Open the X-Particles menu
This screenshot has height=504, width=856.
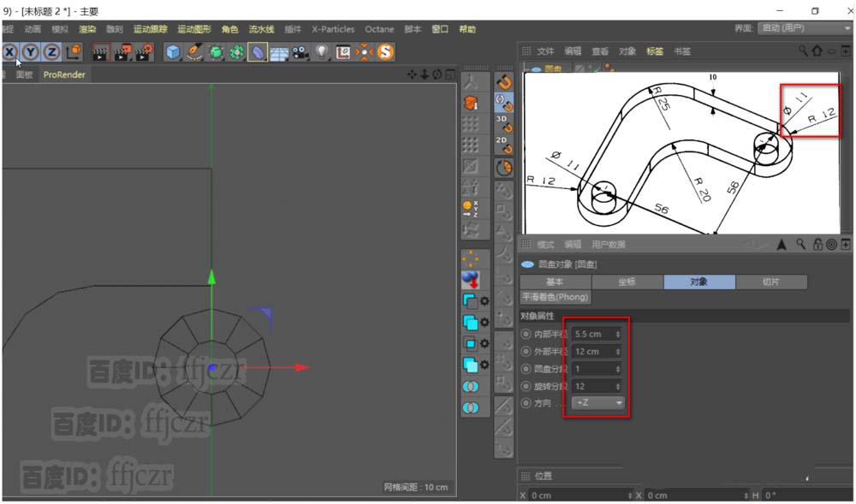333,29
